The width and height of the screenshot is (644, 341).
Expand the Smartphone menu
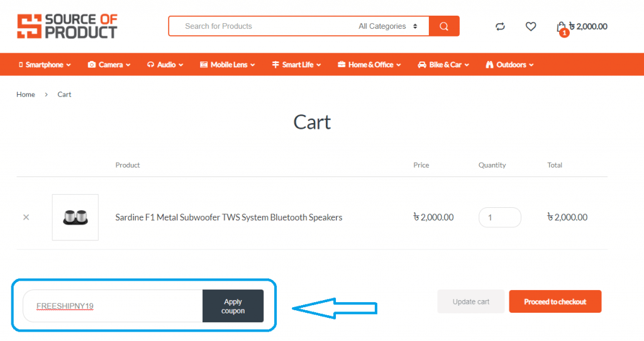point(45,65)
